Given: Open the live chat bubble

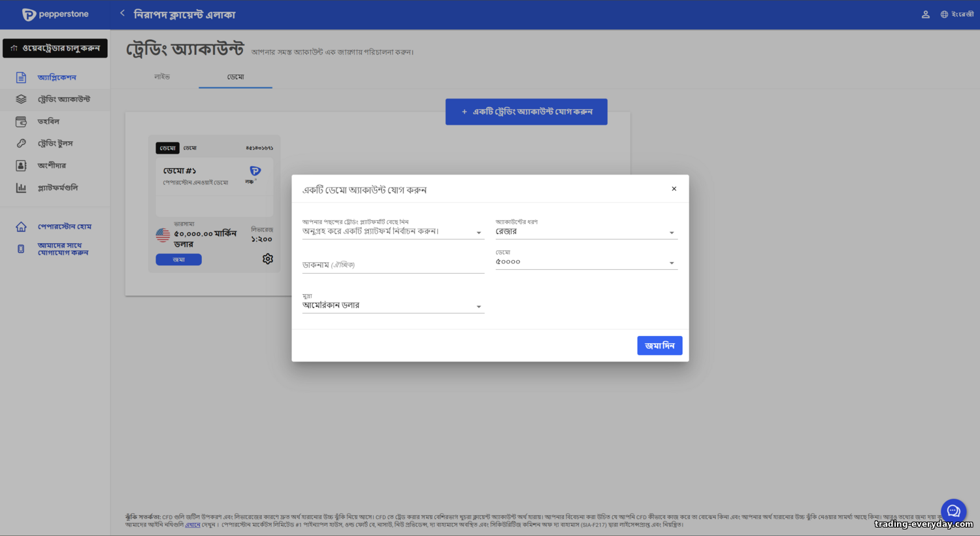Looking at the screenshot, I should pos(953,511).
